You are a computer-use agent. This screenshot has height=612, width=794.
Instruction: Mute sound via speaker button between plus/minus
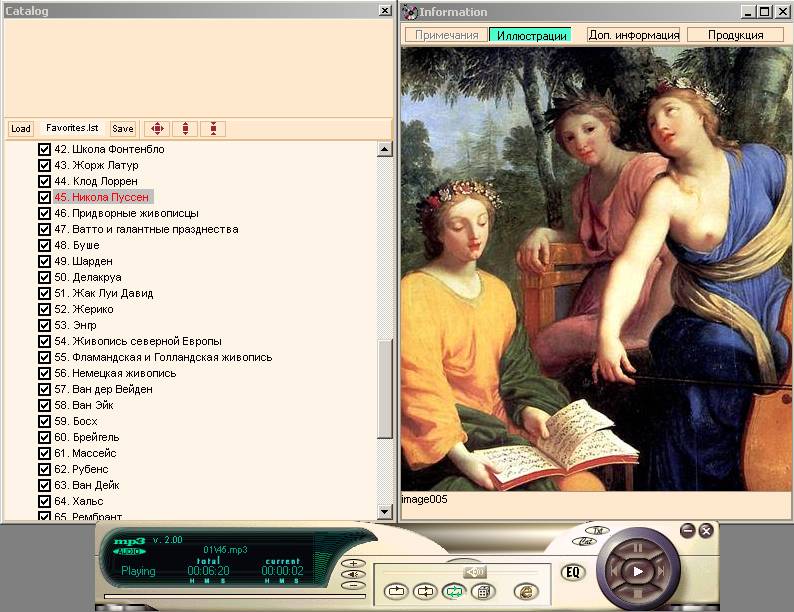[353, 574]
